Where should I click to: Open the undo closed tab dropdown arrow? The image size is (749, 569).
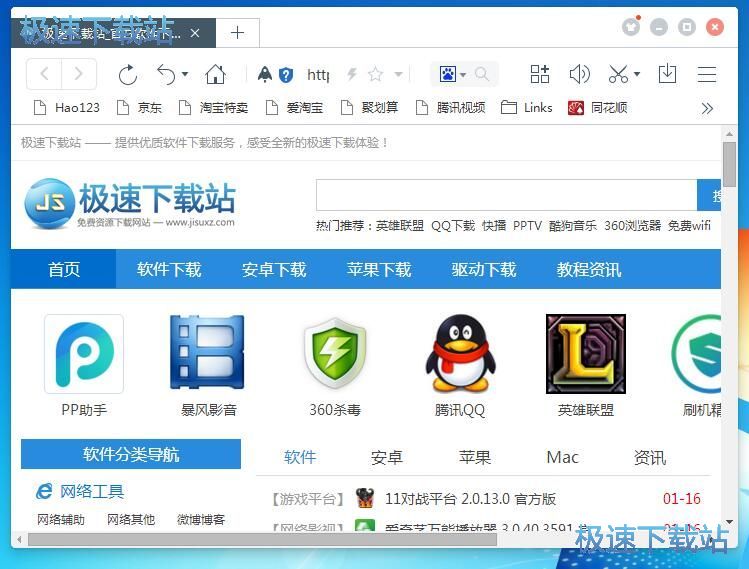click(x=185, y=74)
